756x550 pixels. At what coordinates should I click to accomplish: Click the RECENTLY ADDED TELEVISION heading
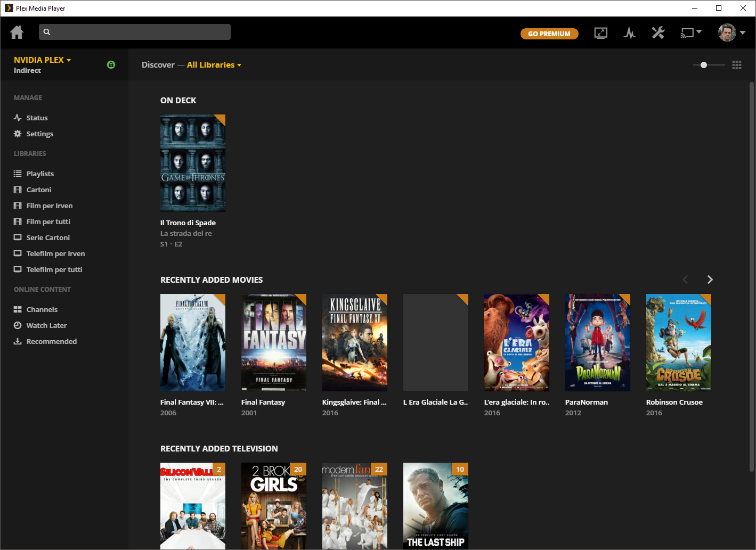pyautogui.click(x=219, y=448)
